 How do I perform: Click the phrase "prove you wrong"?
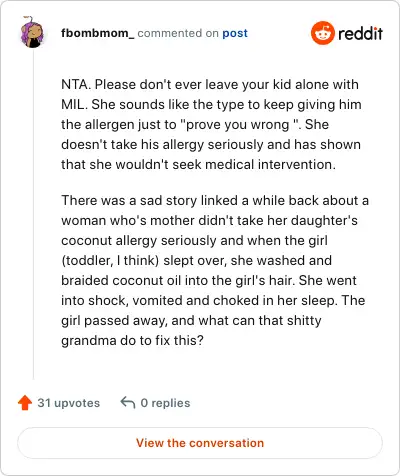(x=238, y=125)
